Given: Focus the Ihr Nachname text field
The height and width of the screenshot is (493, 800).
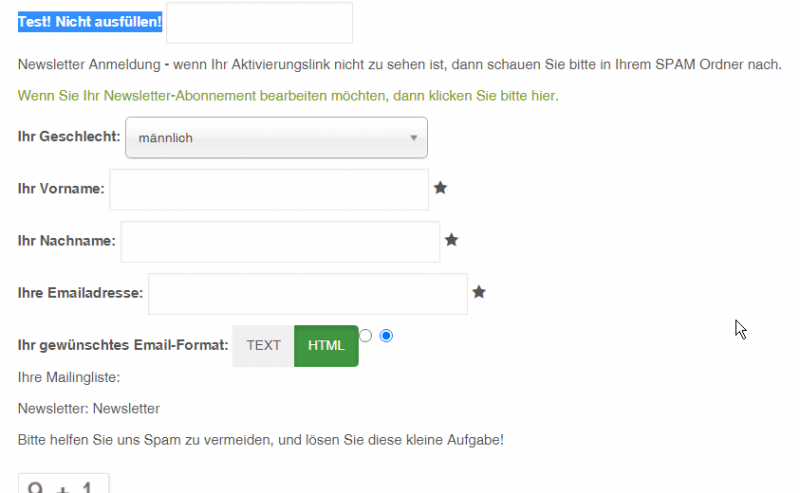Looking at the screenshot, I should tap(280, 241).
